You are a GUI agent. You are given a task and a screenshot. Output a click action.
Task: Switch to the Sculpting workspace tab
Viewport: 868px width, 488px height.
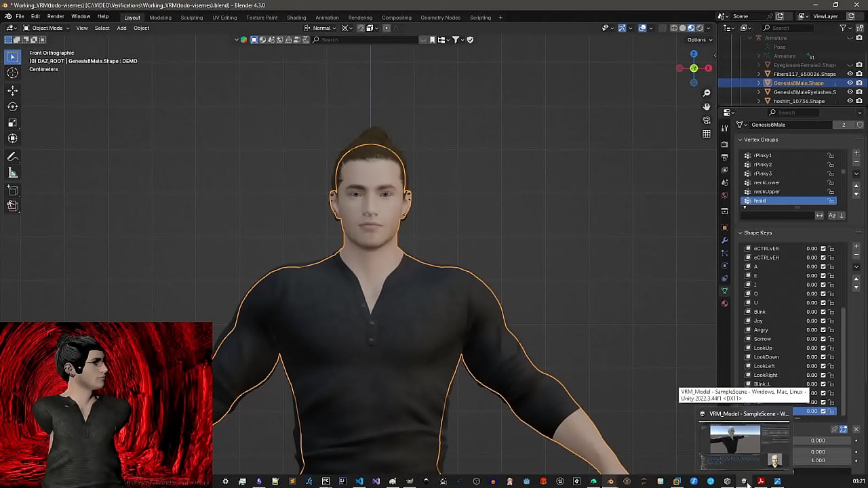[x=191, y=17]
